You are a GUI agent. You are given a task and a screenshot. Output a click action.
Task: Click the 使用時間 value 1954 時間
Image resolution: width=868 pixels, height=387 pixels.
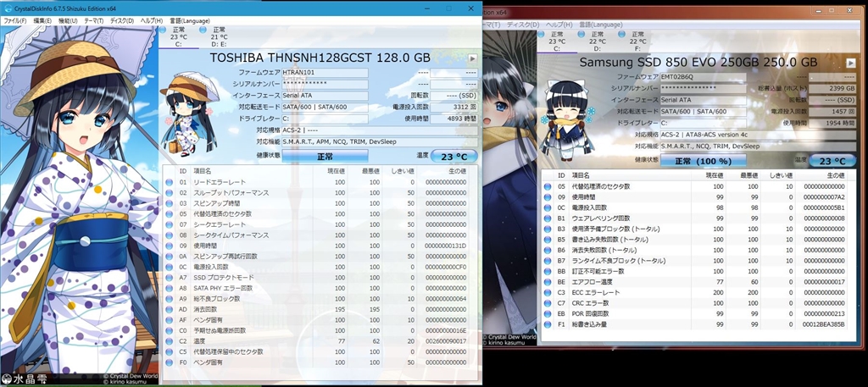tap(832, 123)
